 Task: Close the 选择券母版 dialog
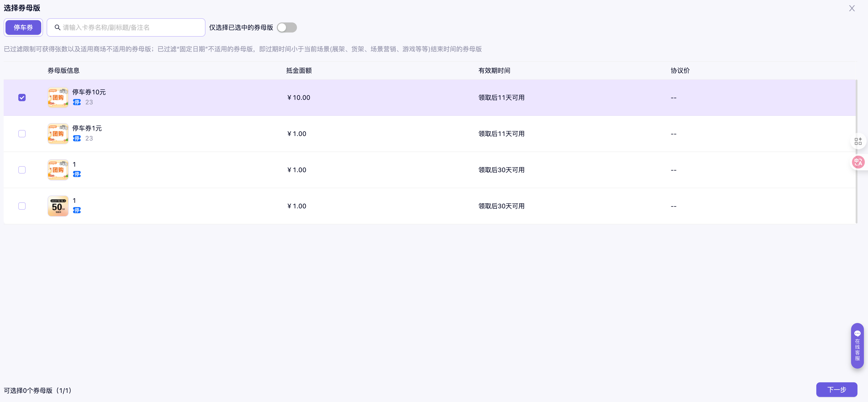pos(852,8)
